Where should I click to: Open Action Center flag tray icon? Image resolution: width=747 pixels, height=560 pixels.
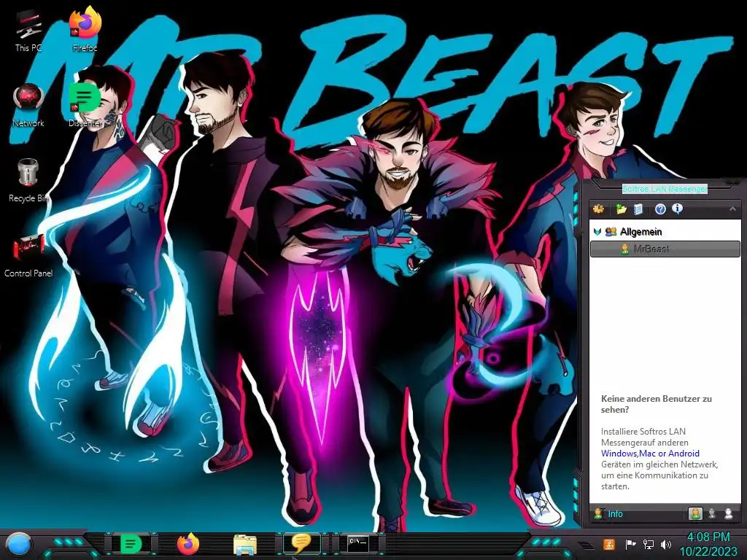[630, 544]
